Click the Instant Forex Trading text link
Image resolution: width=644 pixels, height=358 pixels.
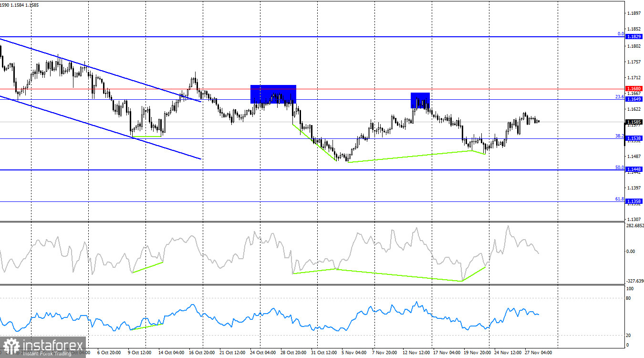tap(48, 352)
